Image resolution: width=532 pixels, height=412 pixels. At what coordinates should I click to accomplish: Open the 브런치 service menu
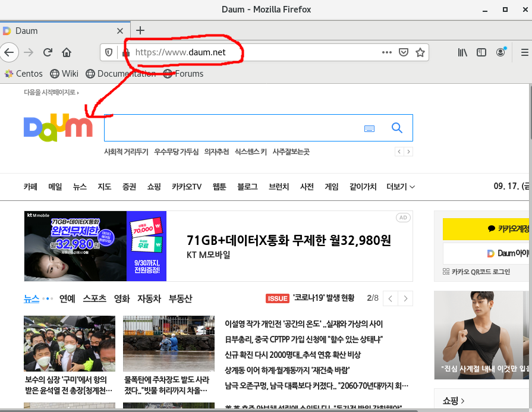pyautogui.click(x=279, y=187)
